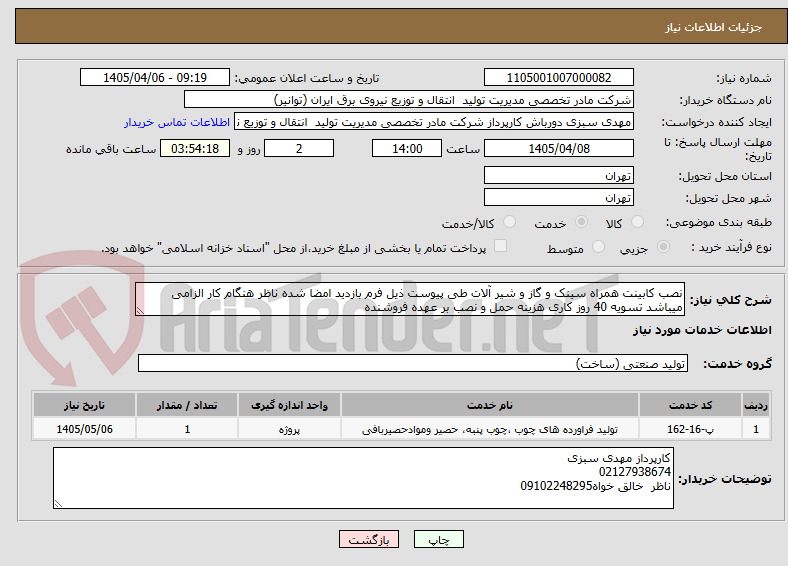Click the service group field تولید صنعتی (ساخت)
The width and height of the screenshot is (788, 566).
(413, 363)
